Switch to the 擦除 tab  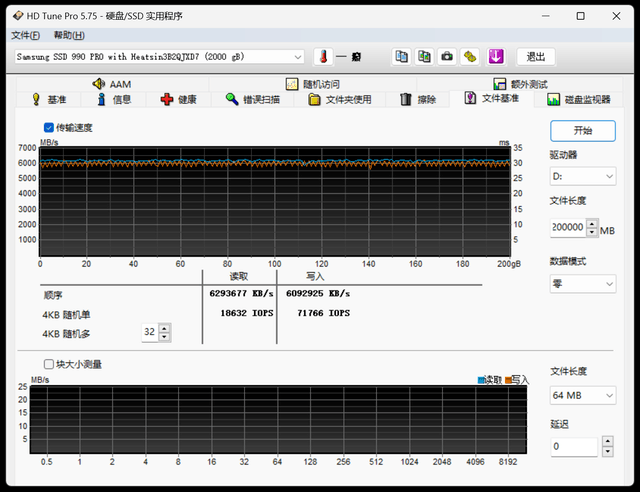[x=418, y=99]
